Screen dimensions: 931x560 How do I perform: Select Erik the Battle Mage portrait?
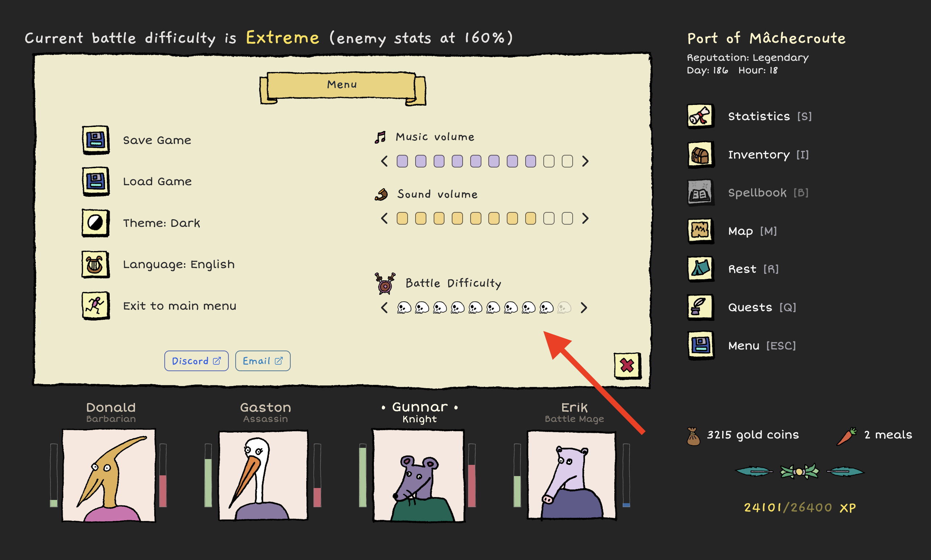pyautogui.click(x=572, y=475)
